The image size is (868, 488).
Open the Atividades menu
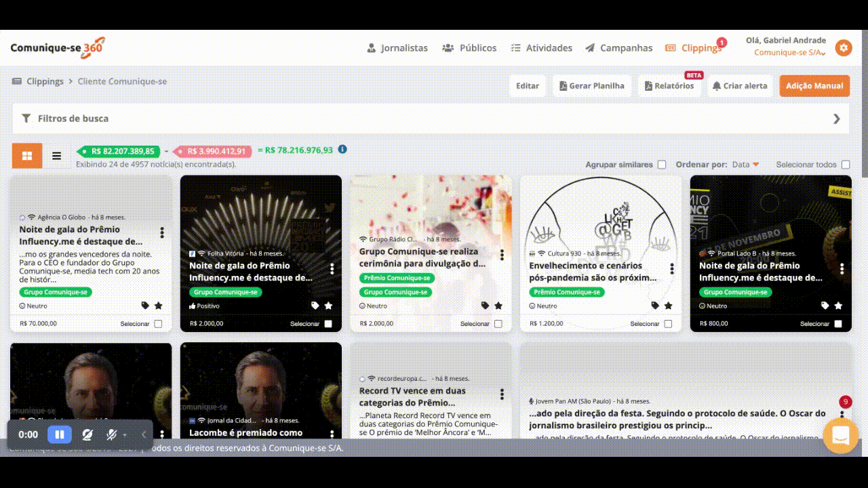[541, 48]
